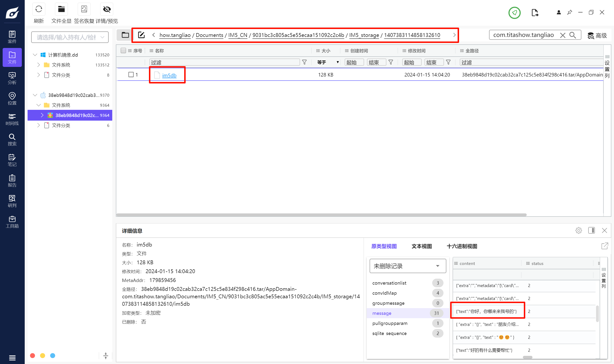This screenshot has width=614, height=364.
Task: Switch to the 原类型视图 tab
Action: point(384,246)
